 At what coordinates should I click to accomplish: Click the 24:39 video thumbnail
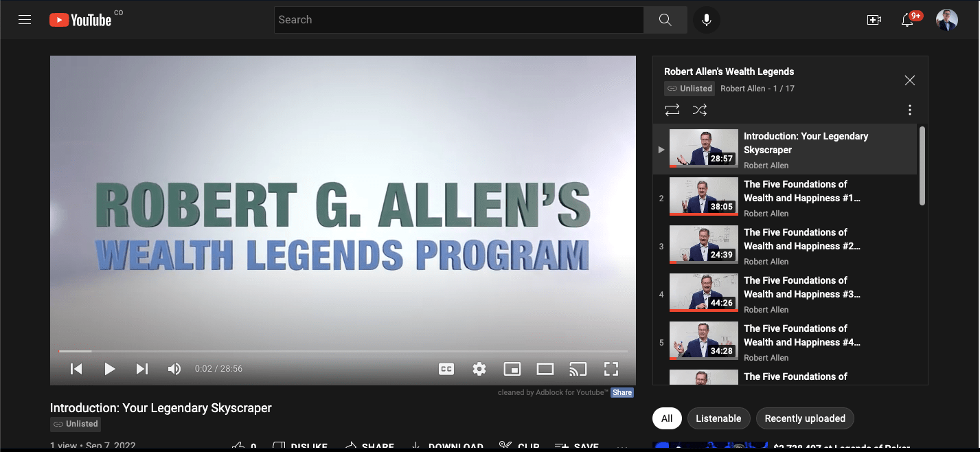pos(704,245)
